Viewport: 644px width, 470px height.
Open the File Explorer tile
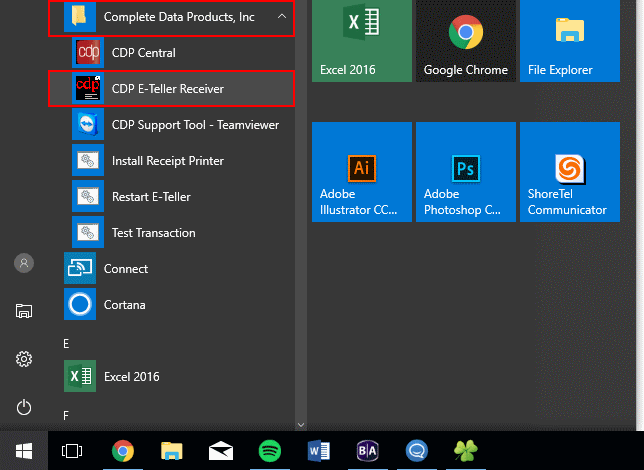pos(570,40)
